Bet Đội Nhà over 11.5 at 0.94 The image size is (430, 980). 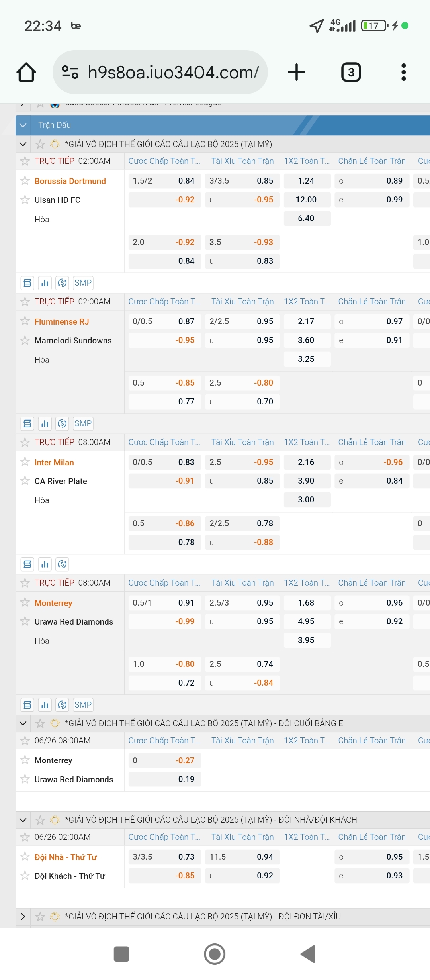click(242, 857)
